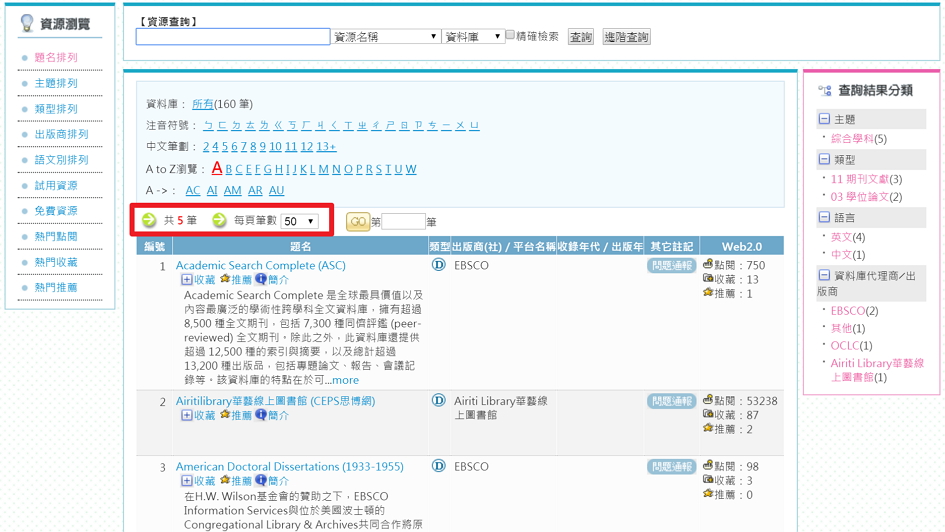Click 點閱 98 icon for American Doctoral Dissertations
945x532 pixels.
coord(708,465)
